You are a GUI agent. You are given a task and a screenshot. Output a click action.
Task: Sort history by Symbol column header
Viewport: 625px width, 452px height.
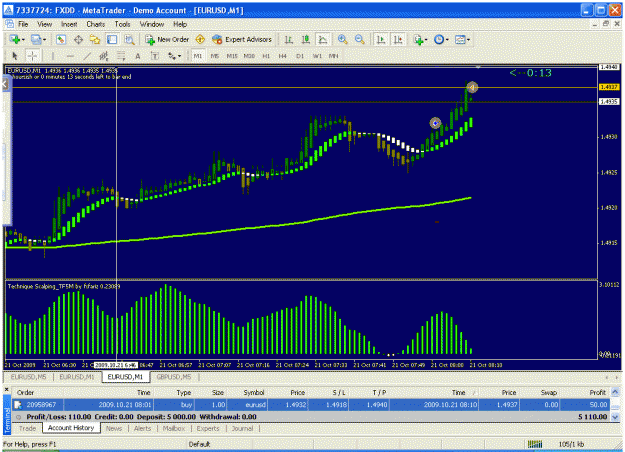tap(254, 393)
